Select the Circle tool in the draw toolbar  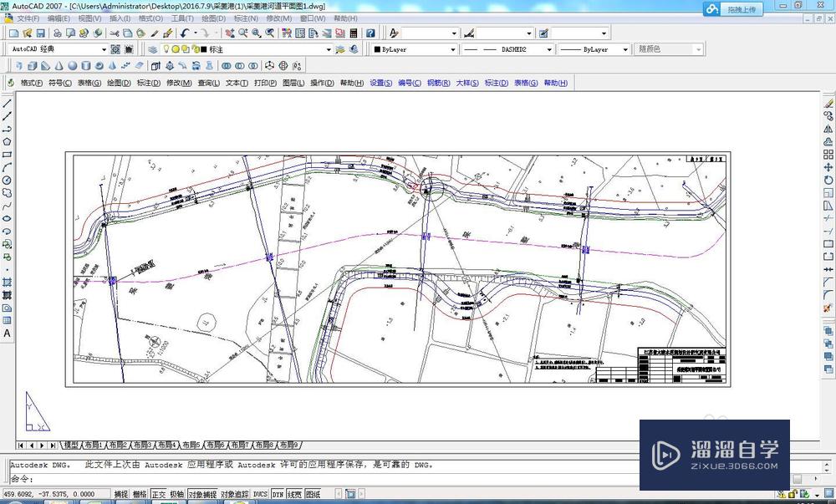(7, 180)
